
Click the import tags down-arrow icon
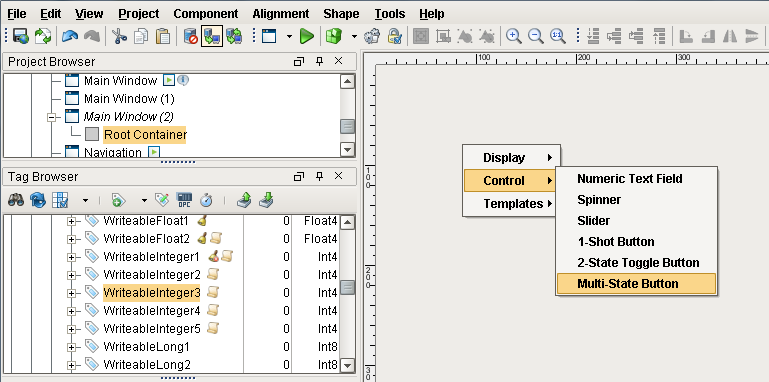coord(266,200)
